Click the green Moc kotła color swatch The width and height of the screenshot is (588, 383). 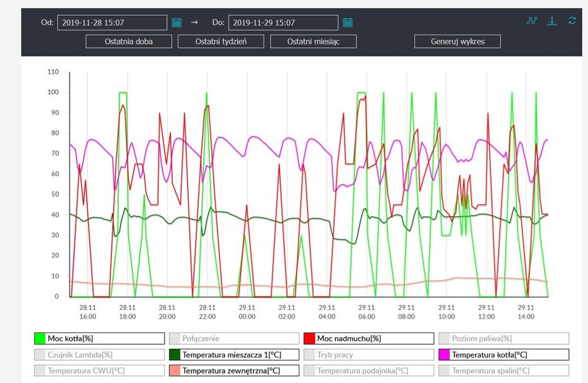click(x=40, y=338)
